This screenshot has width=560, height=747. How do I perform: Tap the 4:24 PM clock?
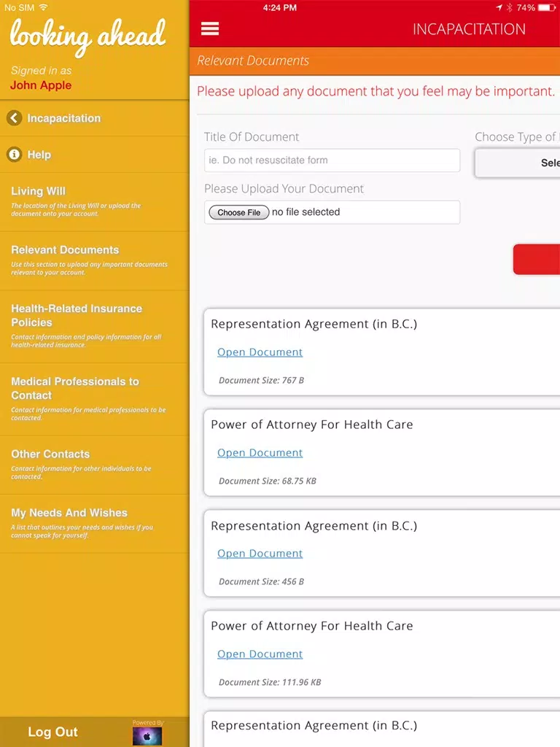279,7
